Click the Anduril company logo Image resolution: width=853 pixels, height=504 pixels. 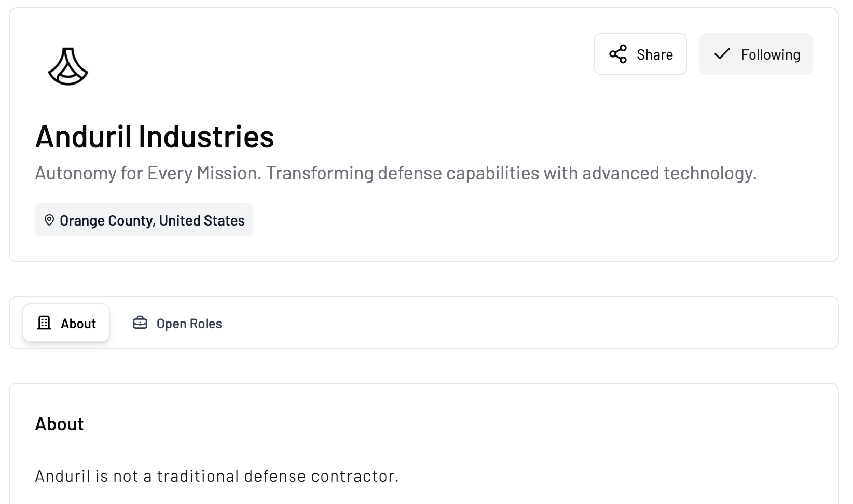[68, 66]
